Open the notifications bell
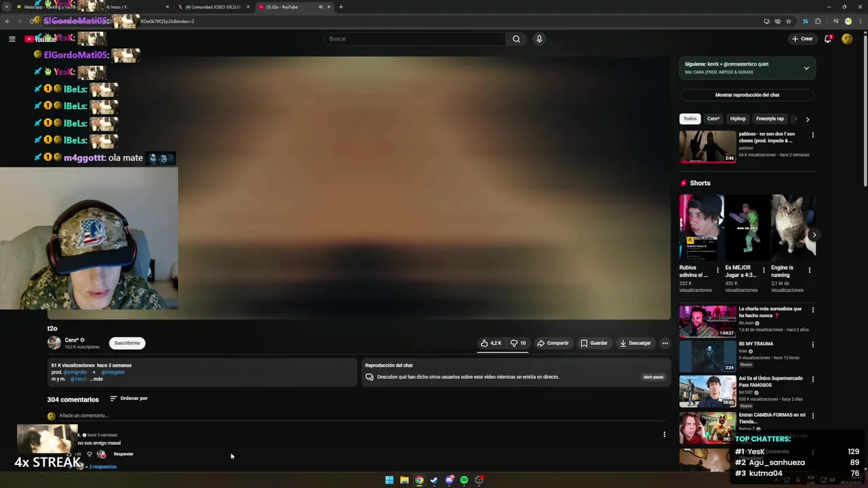 click(x=828, y=39)
